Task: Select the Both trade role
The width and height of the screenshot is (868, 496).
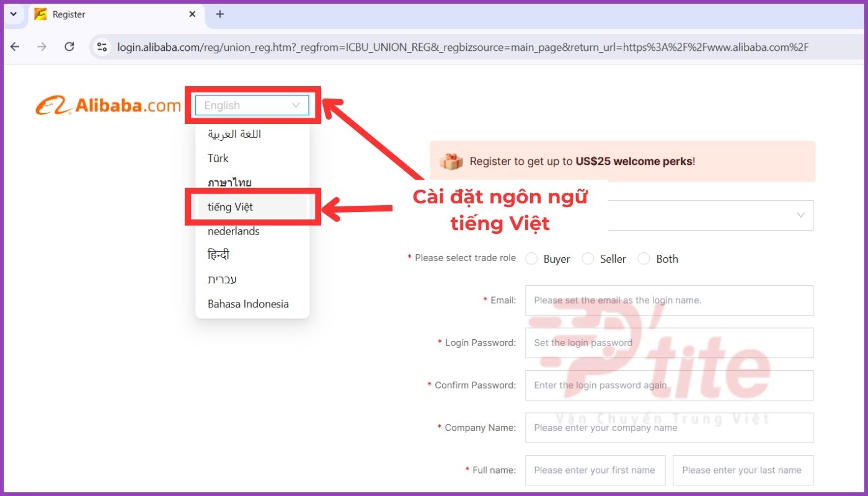Action: [x=644, y=259]
